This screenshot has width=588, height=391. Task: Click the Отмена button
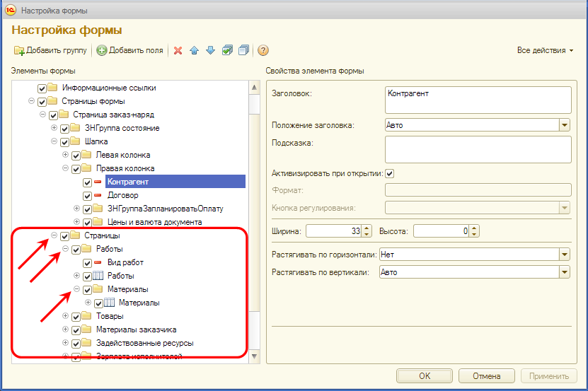point(486,376)
